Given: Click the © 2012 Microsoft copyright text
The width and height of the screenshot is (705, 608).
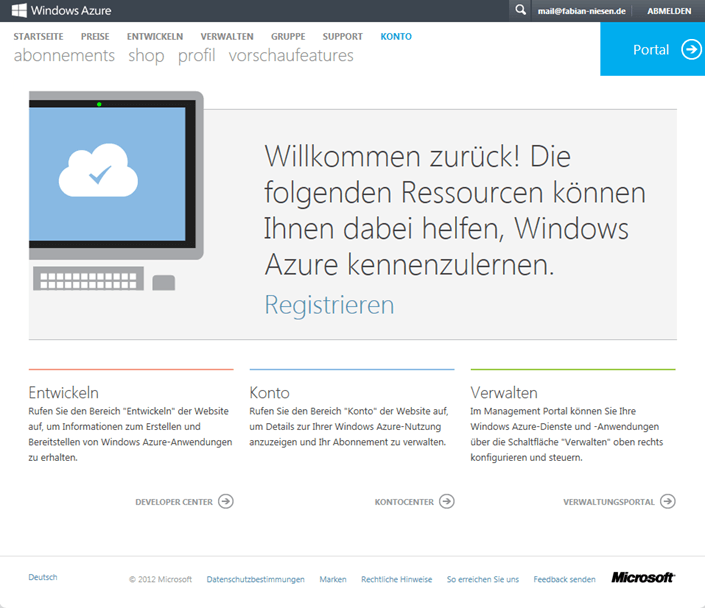Looking at the screenshot, I should click(161, 579).
